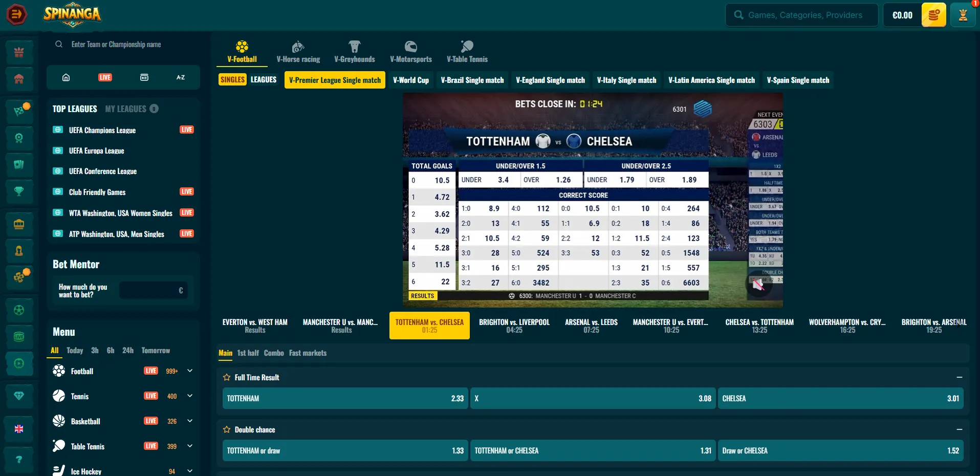Open the gift promotions sidebar icon

(19, 52)
